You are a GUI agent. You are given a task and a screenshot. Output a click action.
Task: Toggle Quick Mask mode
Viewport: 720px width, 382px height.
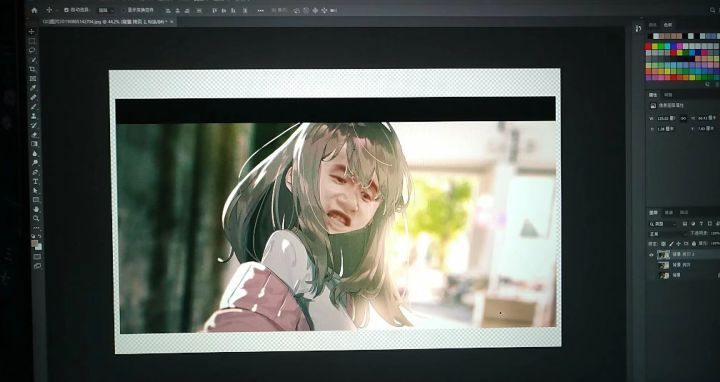coord(37,257)
